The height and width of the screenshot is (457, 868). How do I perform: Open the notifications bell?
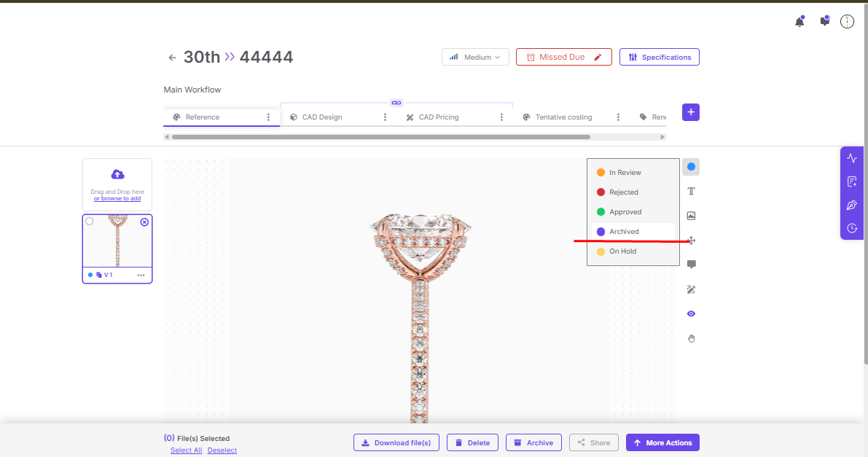(799, 22)
